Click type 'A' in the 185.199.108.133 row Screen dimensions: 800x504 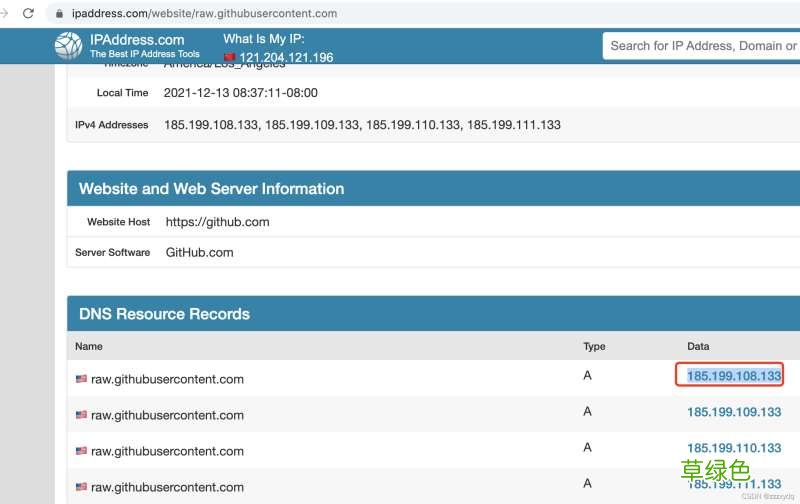pos(587,375)
